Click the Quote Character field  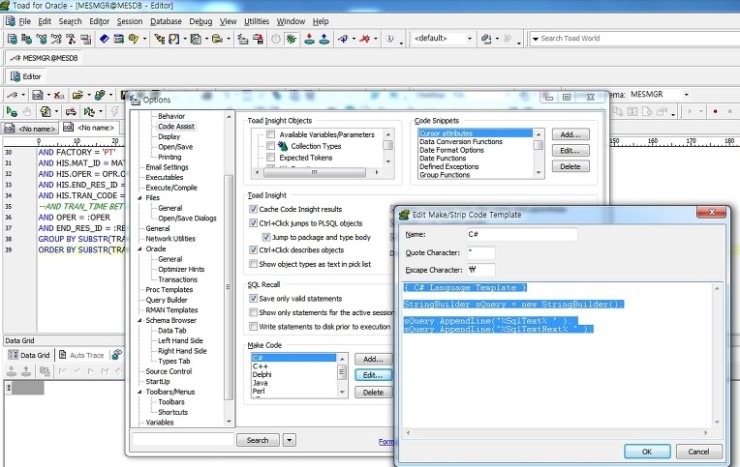pos(481,252)
